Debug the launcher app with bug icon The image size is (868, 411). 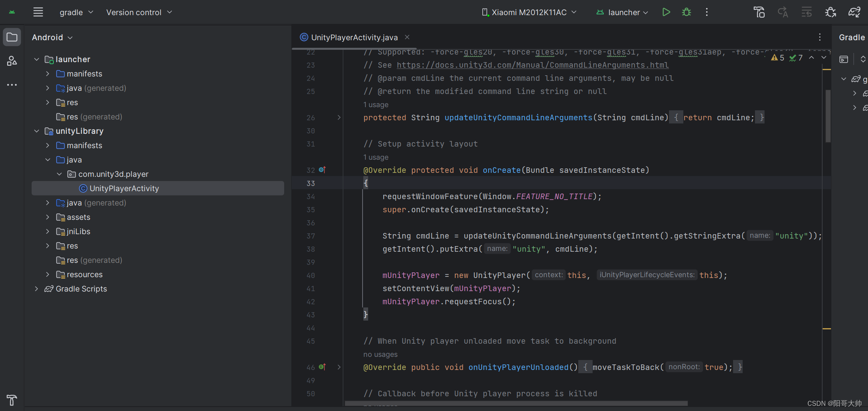click(687, 12)
